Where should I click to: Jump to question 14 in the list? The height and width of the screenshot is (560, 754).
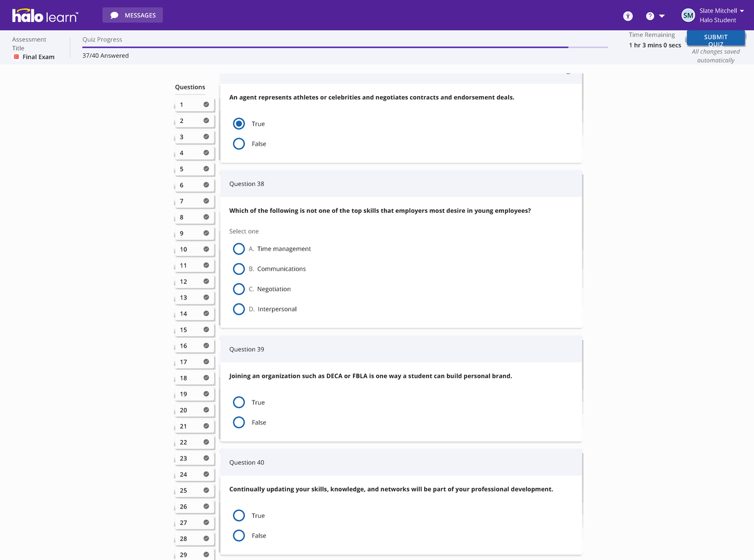tap(195, 313)
